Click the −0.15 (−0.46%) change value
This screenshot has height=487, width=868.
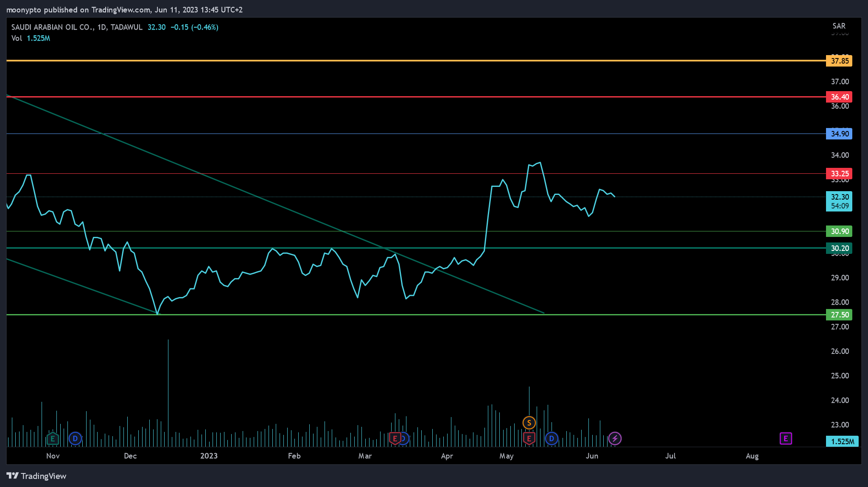[x=194, y=27]
